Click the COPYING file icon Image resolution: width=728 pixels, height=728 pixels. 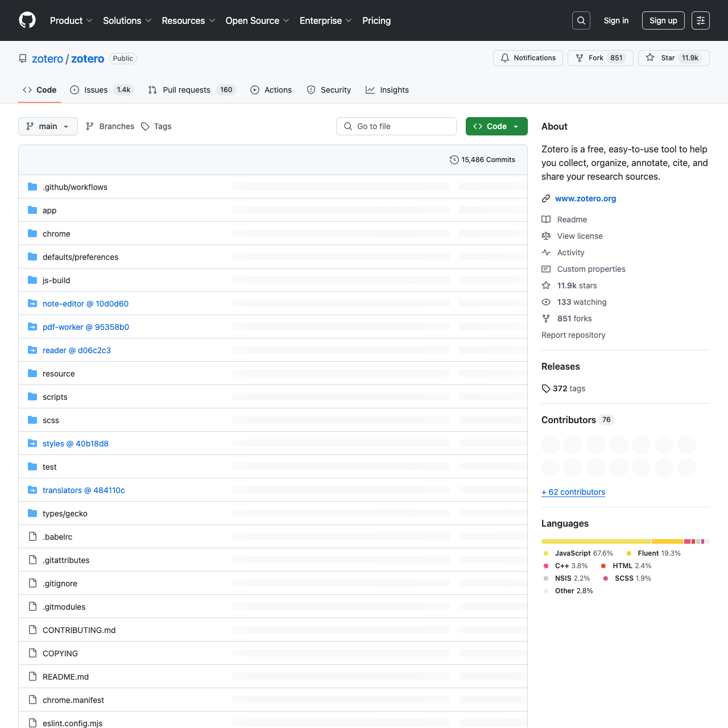pos(32,653)
